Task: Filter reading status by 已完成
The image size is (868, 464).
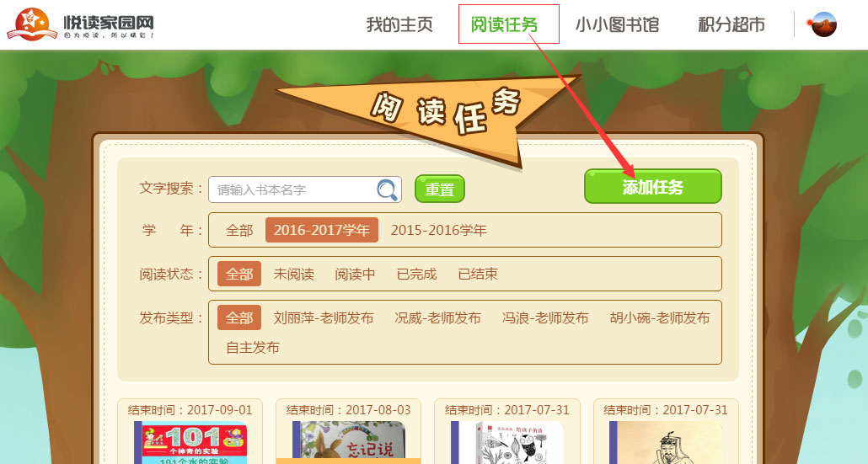Action: pos(416,274)
